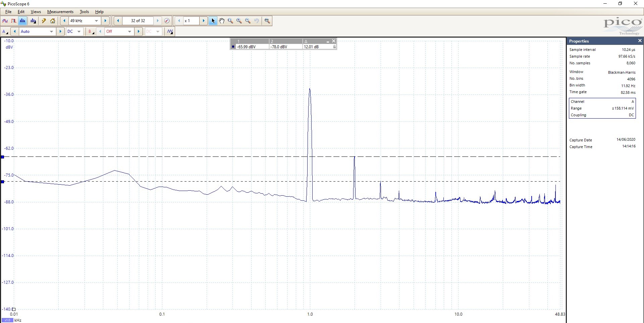This screenshot has width=644, height=323.
Task: Click the ruler legend lock icon
Action: (x=334, y=47)
